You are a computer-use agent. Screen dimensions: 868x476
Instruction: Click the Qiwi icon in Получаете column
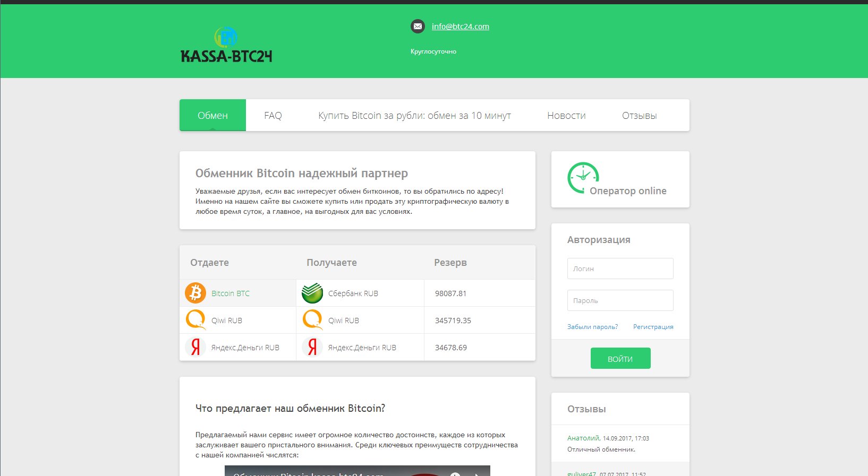pos(312,320)
